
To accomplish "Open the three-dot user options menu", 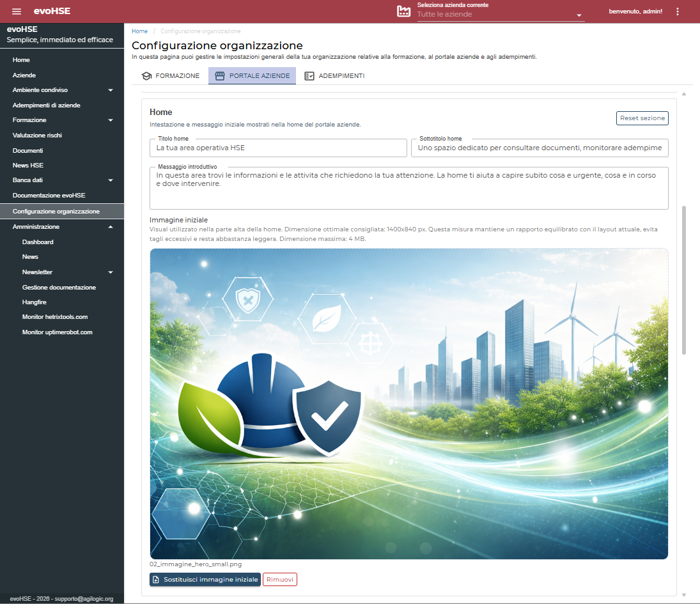I will point(677,12).
